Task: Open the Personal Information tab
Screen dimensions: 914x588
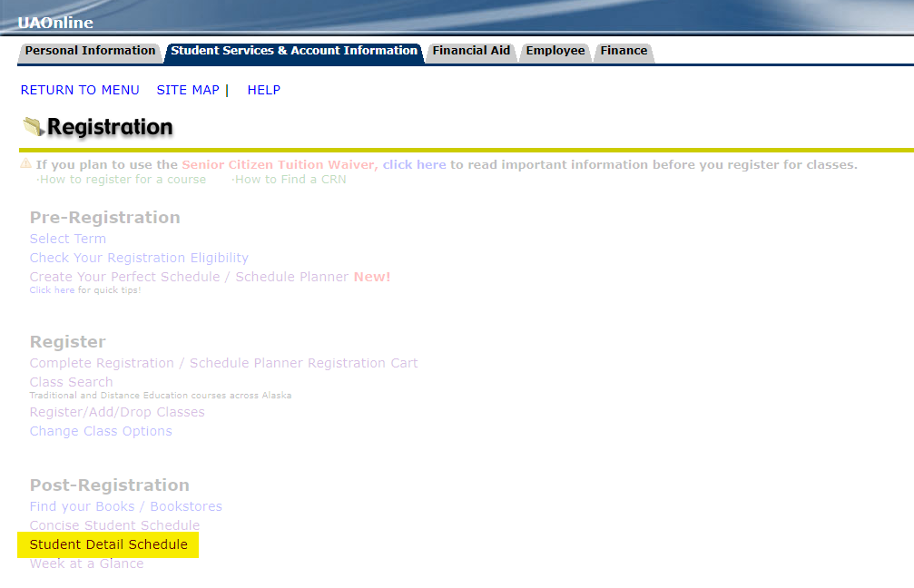Action: 90,51
